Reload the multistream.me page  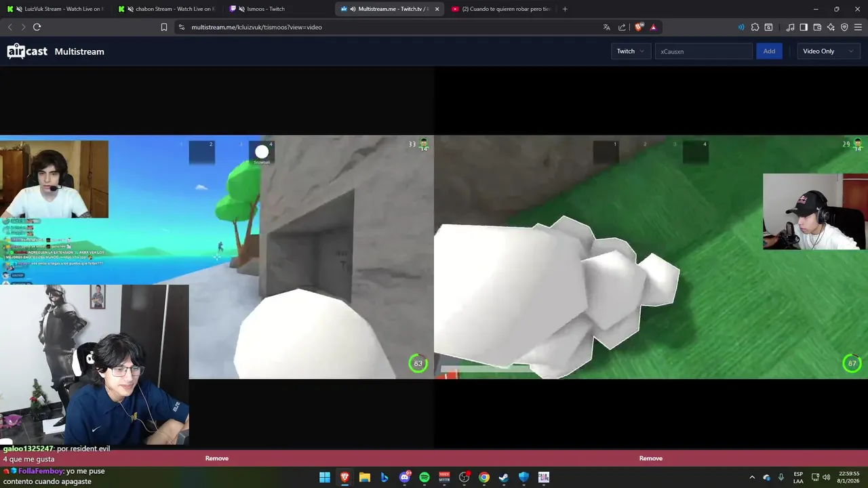(x=37, y=27)
